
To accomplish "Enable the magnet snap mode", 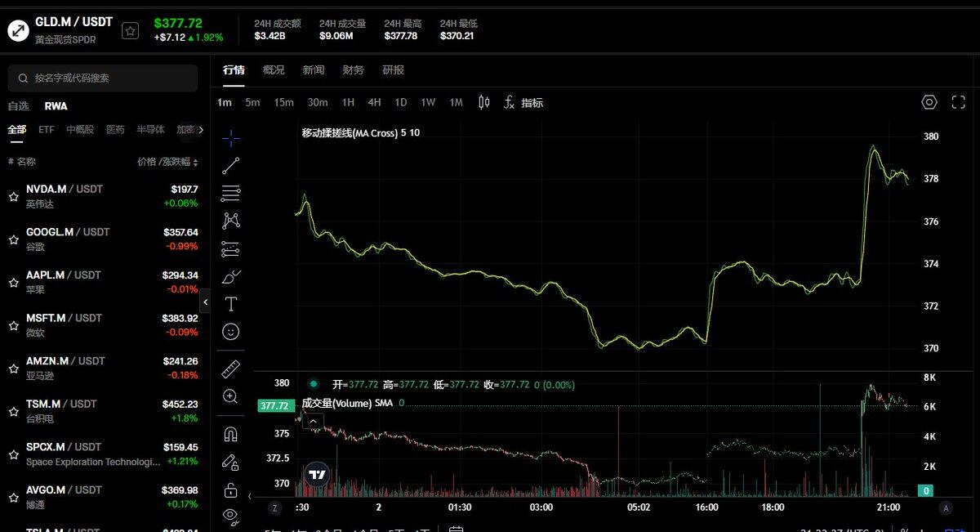I will click(x=231, y=435).
